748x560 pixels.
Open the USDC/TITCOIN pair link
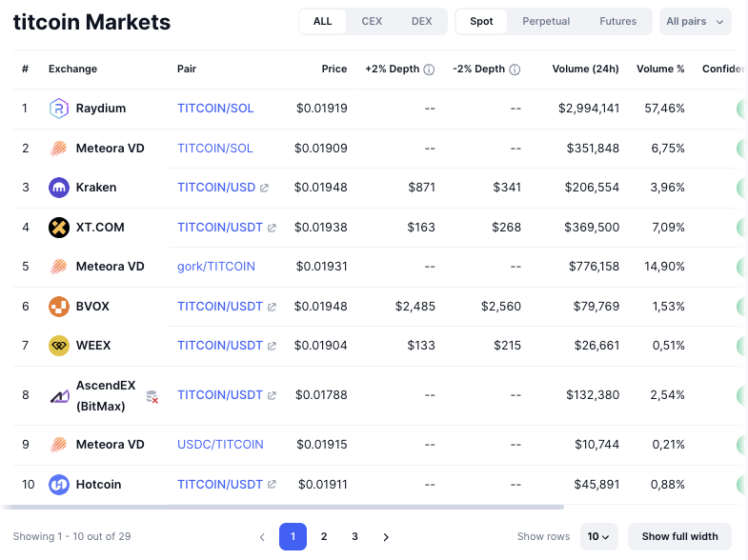pos(220,445)
